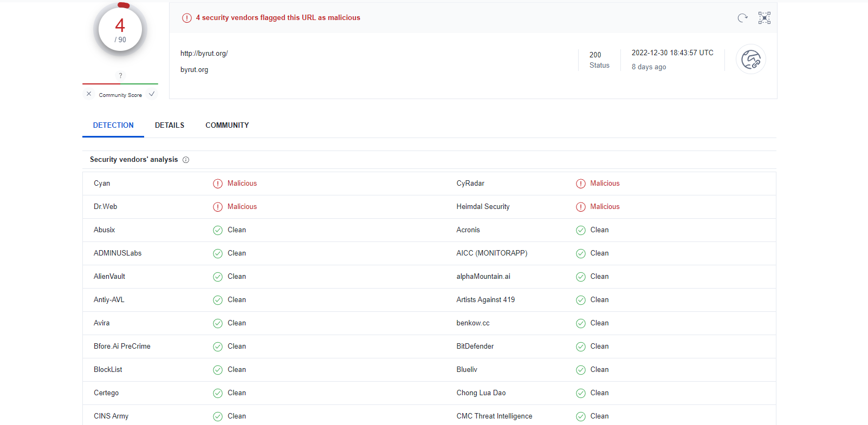Screen dimensions: 868x425
Task: Click the 4 / 90 detection score circle
Action: (120, 30)
